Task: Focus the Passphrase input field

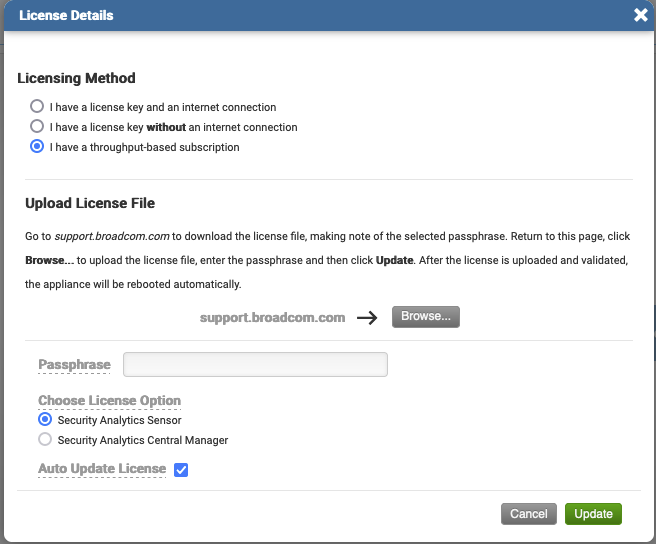Action: (255, 364)
